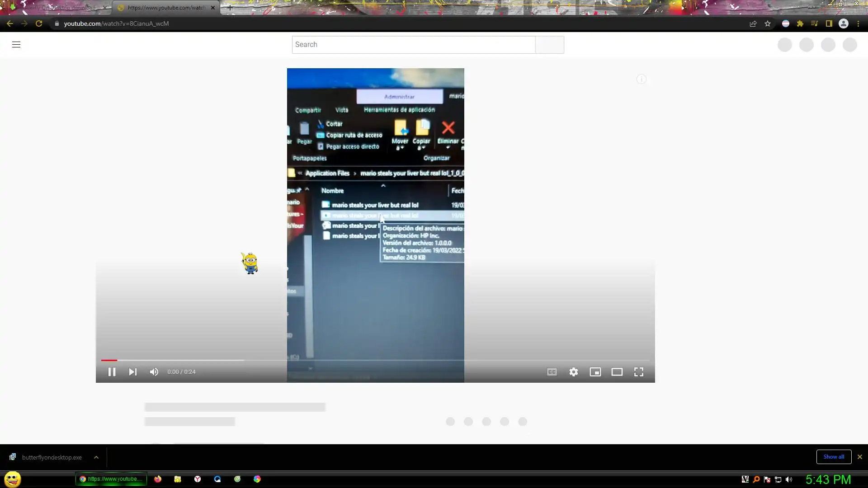Open the Chrome three-dot menu
The image size is (868, 488).
pyautogui.click(x=858, y=23)
